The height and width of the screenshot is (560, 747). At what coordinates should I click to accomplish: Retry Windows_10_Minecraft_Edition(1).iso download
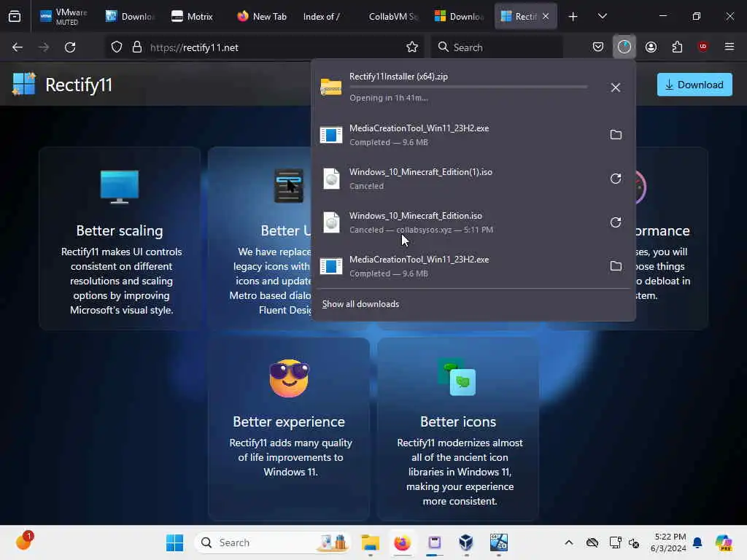click(616, 179)
